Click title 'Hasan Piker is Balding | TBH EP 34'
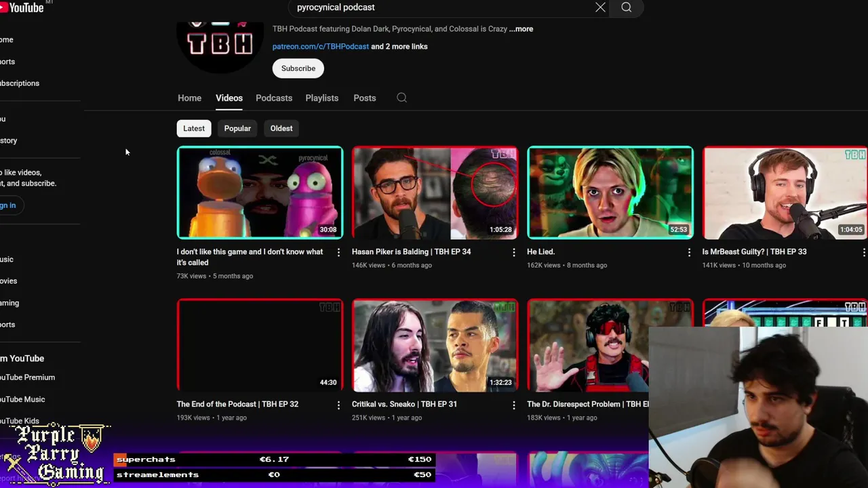The height and width of the screenshot is (488, 868). point(411,252)
